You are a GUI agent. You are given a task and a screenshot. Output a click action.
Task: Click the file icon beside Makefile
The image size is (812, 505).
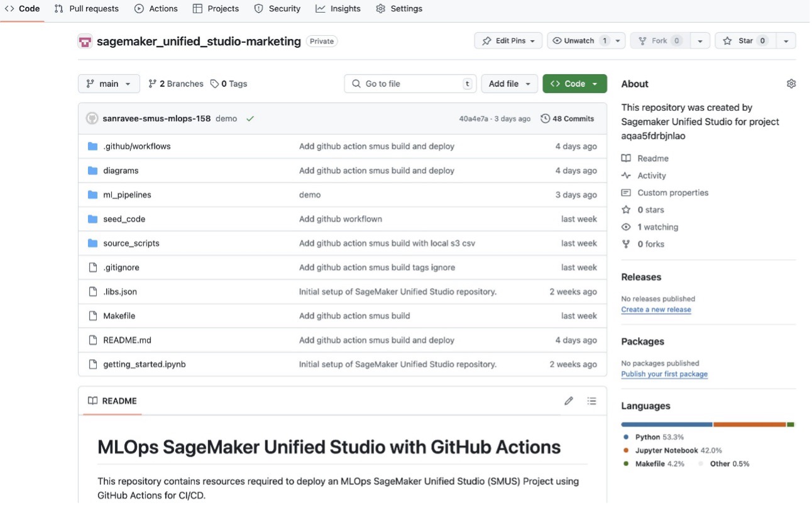93,316
